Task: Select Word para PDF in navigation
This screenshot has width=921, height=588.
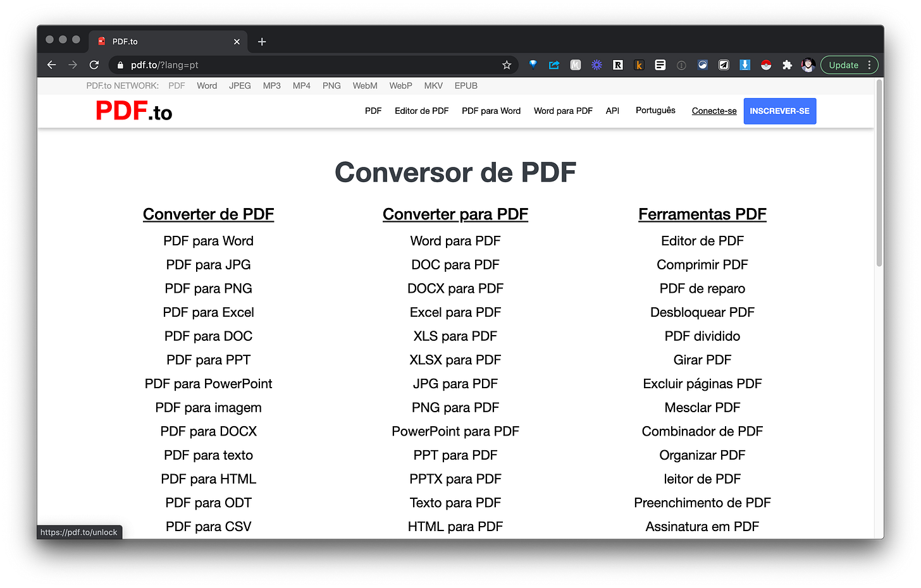Action: (x=563, y=111)
